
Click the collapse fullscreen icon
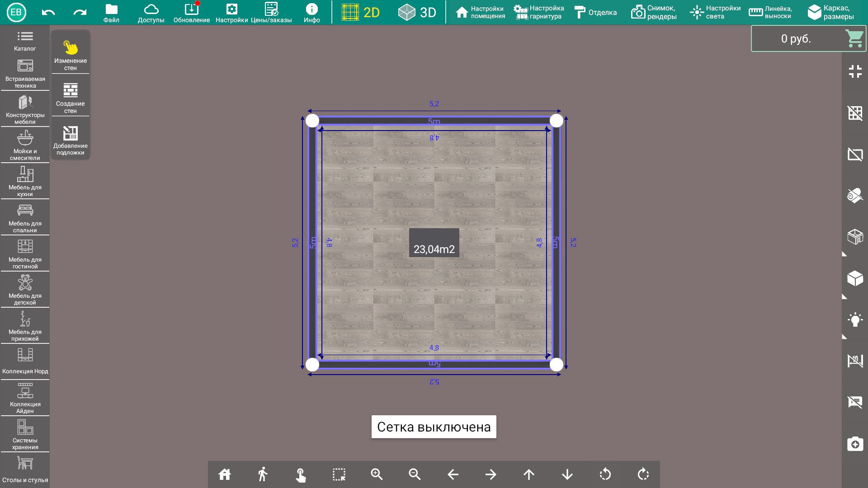[x=855, y=71]
